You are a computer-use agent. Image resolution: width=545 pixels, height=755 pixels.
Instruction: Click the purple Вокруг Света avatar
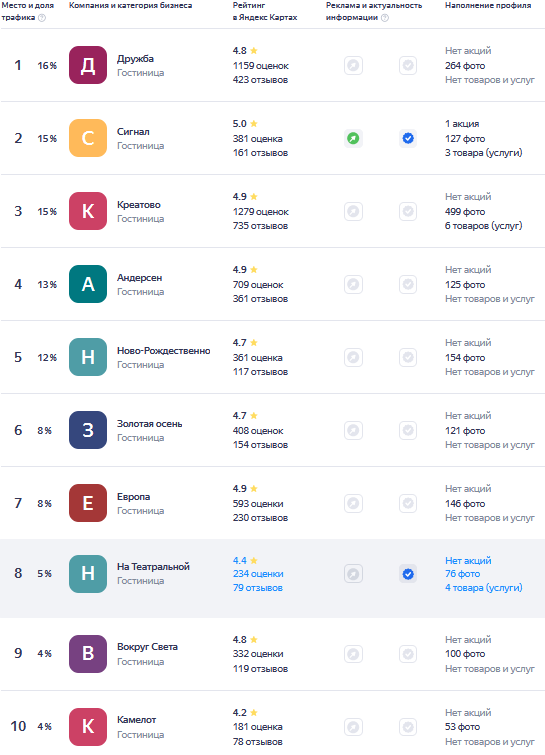tap(88, 654)
